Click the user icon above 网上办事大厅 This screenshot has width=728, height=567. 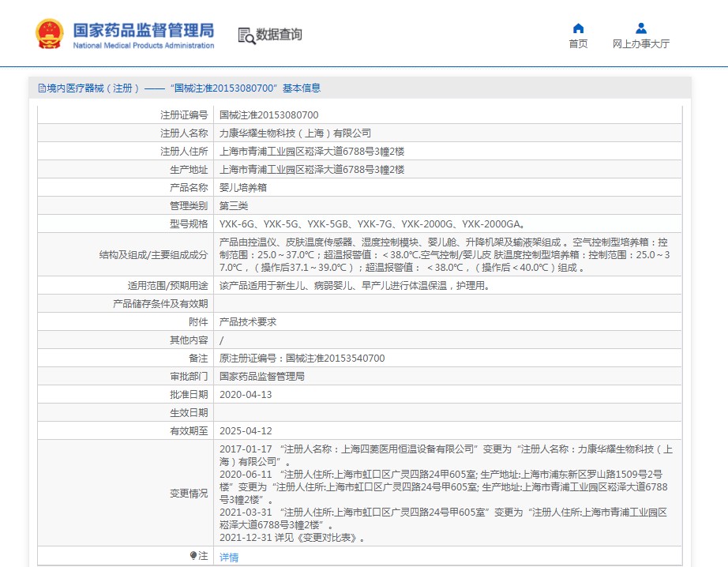pos(640,28)
